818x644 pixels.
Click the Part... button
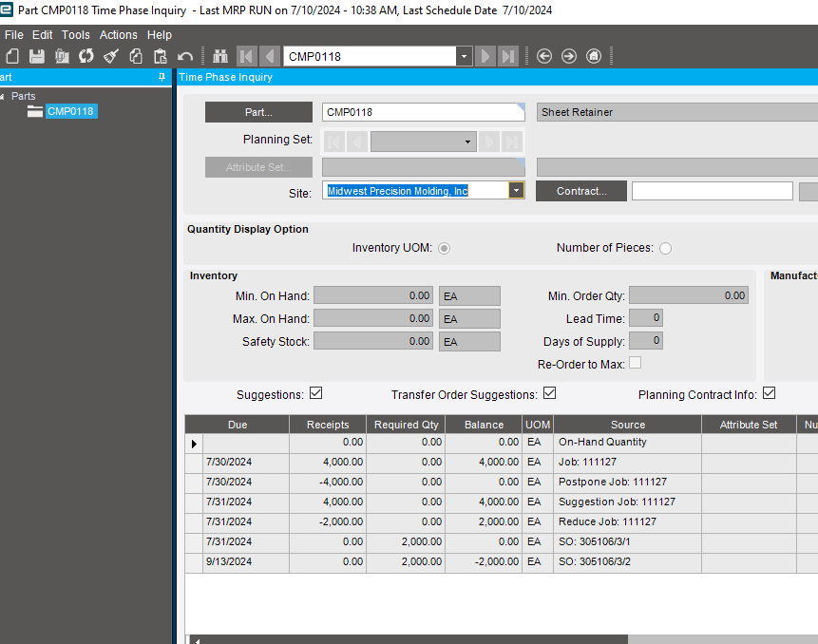258,112
